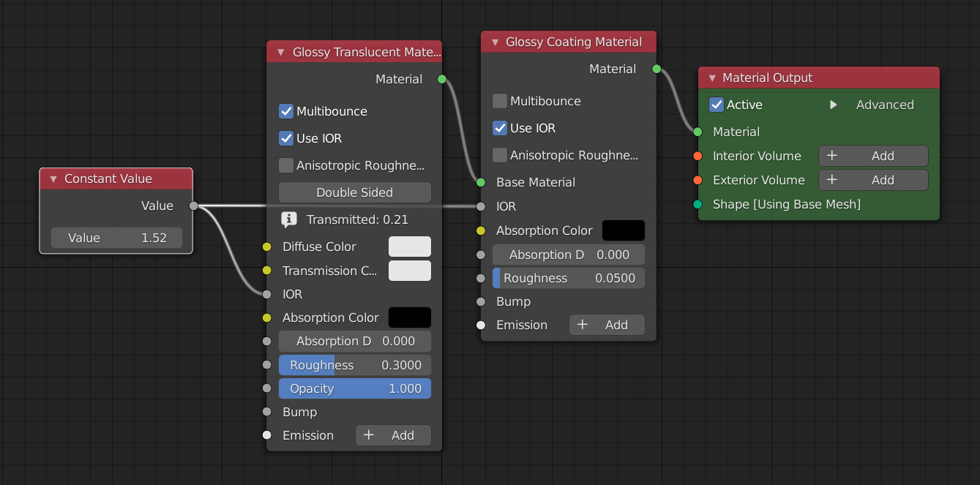Screen dimensions: 980x485
Task: Click Interior Volume input socket
Action: tap(697, 156)
